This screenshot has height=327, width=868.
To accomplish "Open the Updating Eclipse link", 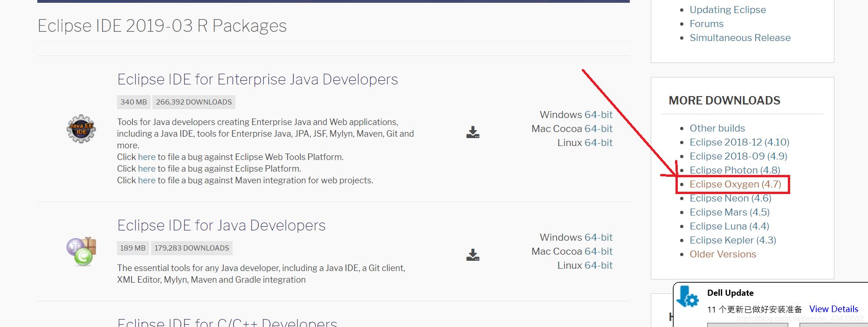I will pos(728,10).
